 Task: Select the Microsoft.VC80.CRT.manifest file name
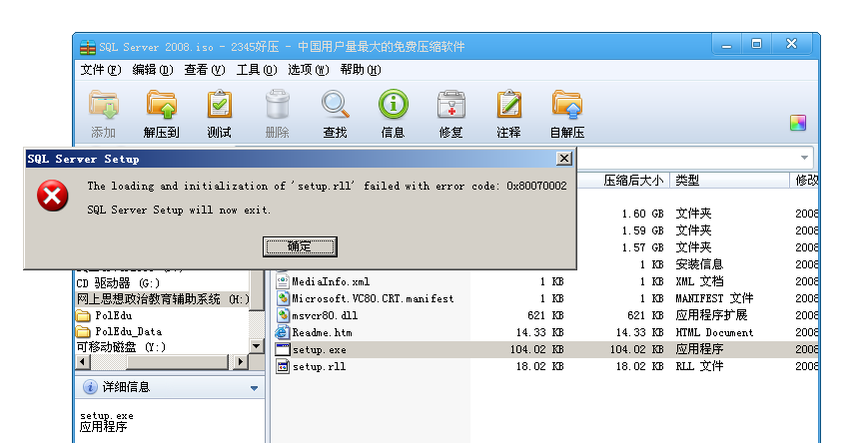click(x=373, y=298)
